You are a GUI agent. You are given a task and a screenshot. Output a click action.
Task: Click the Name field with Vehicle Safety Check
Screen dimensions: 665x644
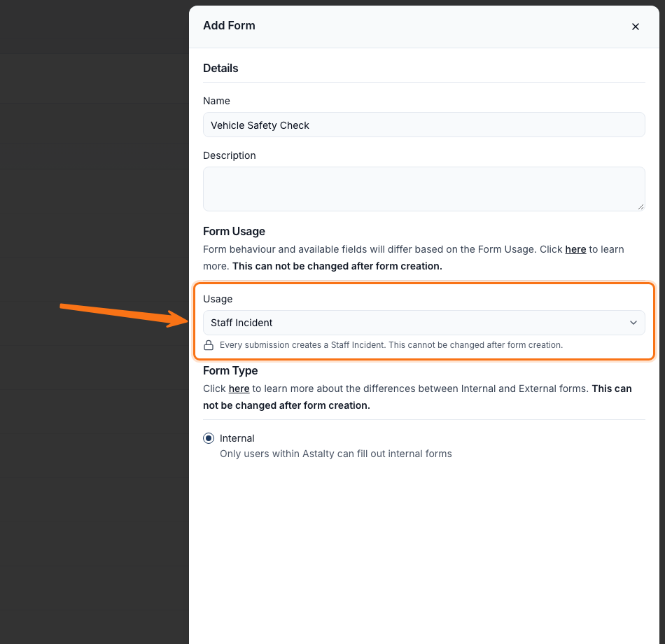(423, 125)
